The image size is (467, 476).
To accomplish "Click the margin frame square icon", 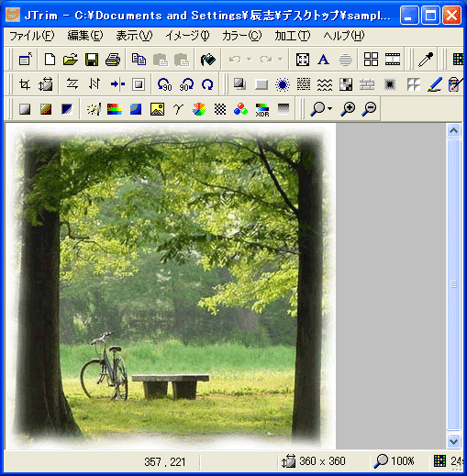I will tap(139, 84).
